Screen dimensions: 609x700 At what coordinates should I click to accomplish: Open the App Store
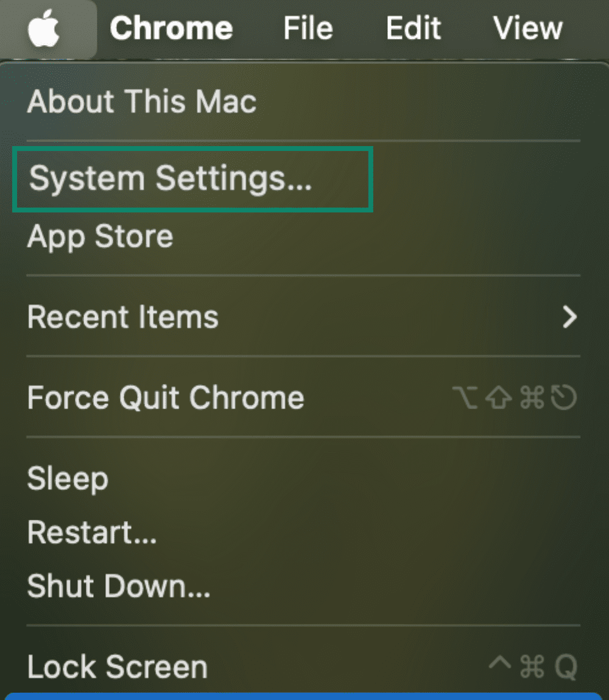point(99,237)
